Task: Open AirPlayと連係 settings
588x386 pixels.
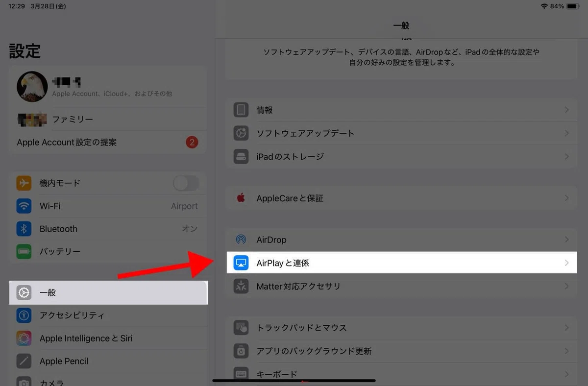Action: click(x=401, y=263)
